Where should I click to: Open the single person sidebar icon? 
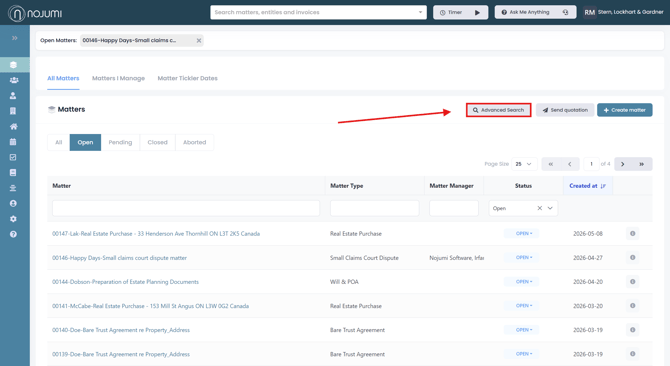(x=13, y=96)
